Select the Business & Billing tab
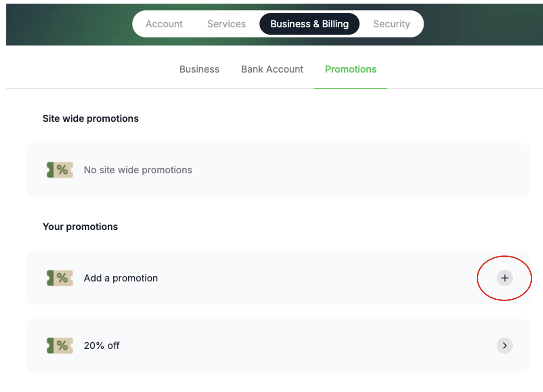543x392 pixels. (x=309, y=24)
